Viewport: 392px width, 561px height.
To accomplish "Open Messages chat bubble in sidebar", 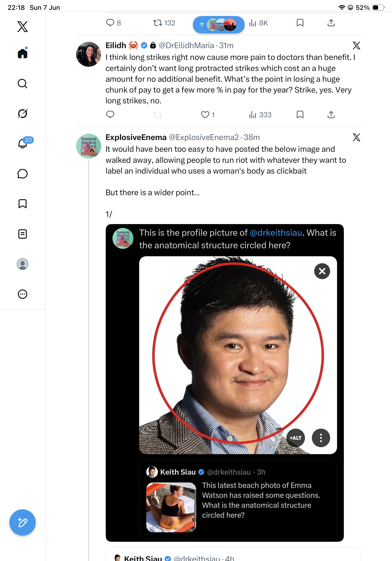I will [23, 174].
